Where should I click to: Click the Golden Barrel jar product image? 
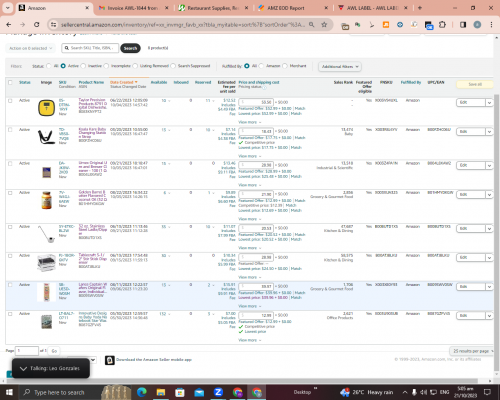pos(47,200)
